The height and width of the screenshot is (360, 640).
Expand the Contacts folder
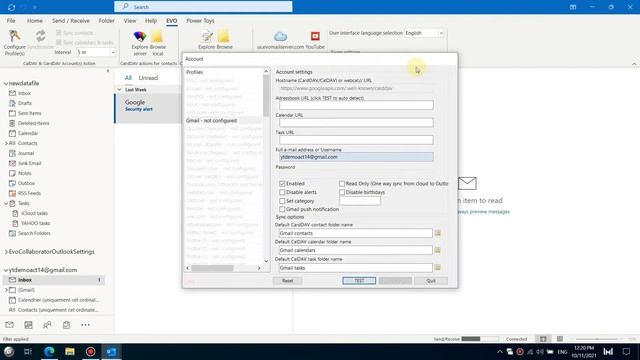click(6, 143)
